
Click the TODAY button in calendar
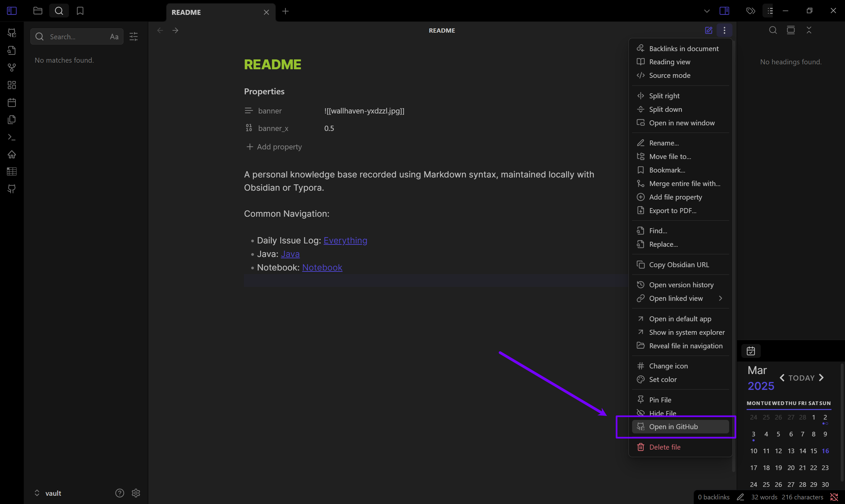[x=801, y=378]
